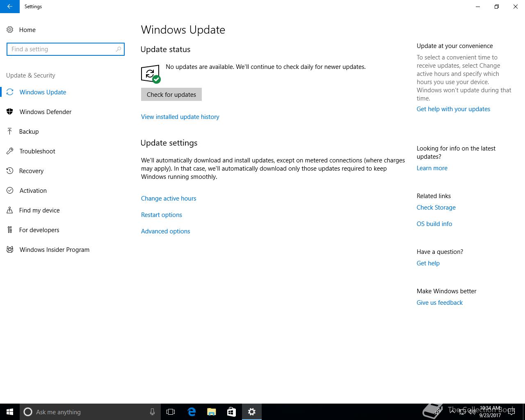
Task: Open Restart options link
Action: (162, 215)
